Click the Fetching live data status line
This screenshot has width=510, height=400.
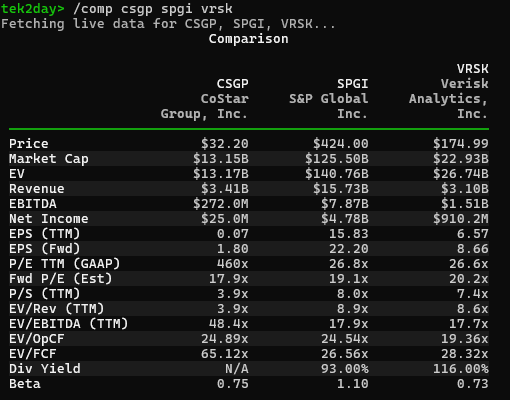tap(168, 24)
